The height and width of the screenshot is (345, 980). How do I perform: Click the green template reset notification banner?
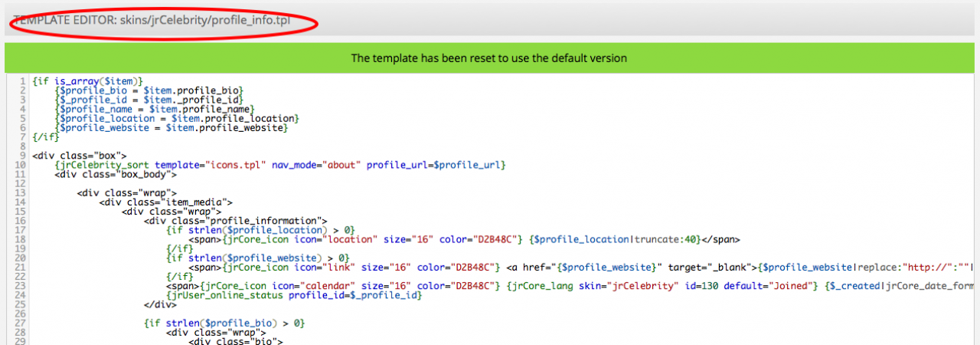(x=489, y=58)
